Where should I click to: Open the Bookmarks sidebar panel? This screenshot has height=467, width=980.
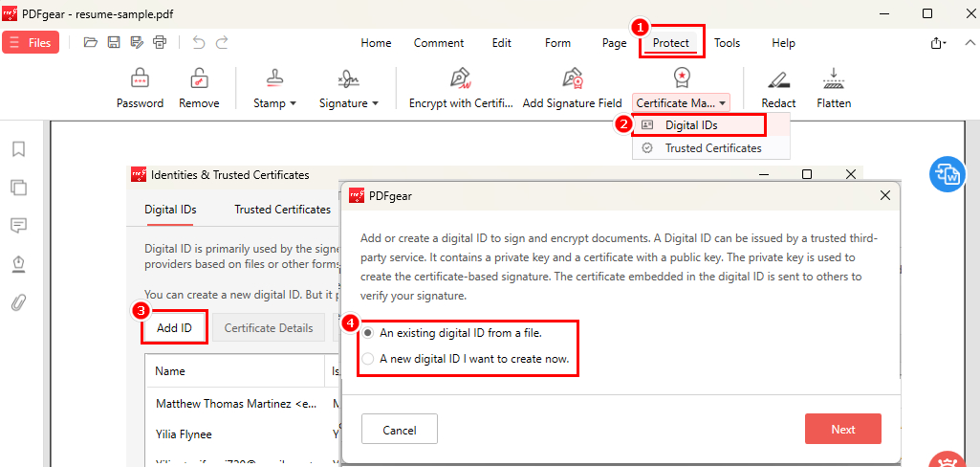(x=19, y=148)
